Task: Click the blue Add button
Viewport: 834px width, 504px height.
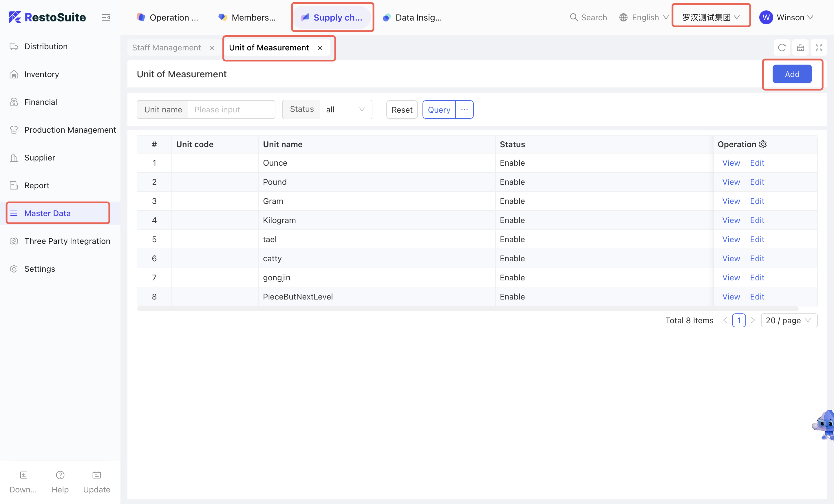Action: click(792, 74)
